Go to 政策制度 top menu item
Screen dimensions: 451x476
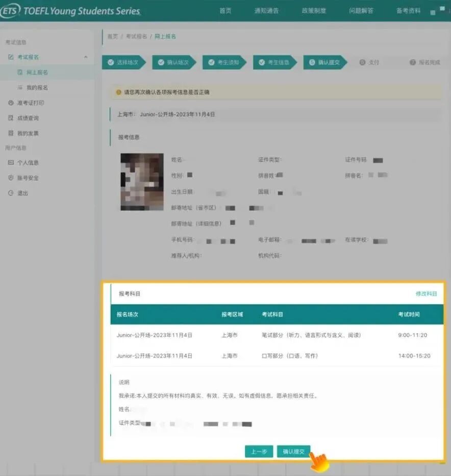[x=313, y=11]
